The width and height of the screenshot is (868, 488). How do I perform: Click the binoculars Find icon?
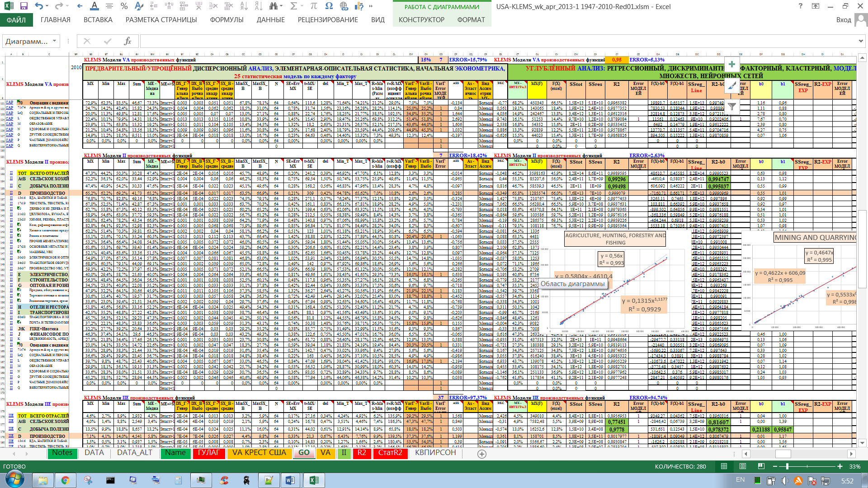273,6
